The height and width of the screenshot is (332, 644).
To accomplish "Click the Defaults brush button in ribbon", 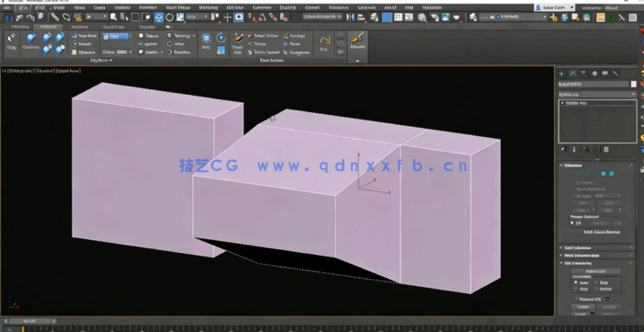I will pos(357,40).
